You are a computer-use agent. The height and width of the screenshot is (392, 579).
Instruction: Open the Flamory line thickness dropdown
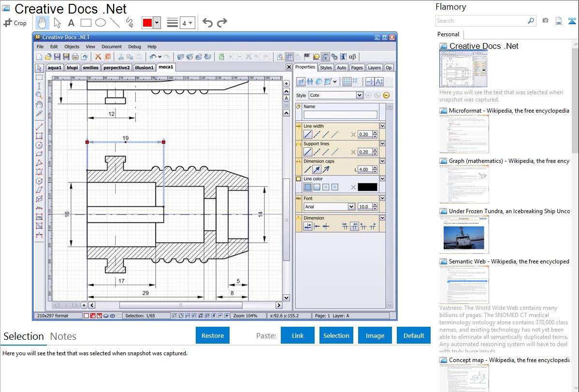click(188, 23)
